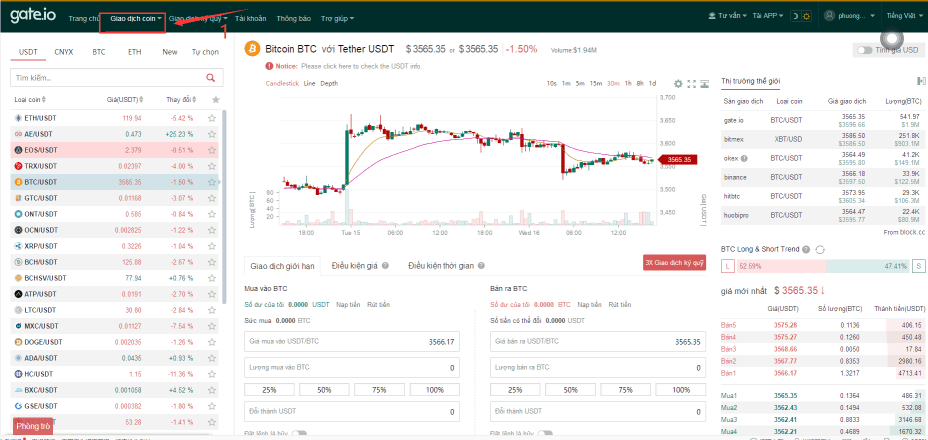The height and width of the screenshot is (440, 928).
Task: Click Rút tiền link in sell section
Action: click(x=618, y=304)
